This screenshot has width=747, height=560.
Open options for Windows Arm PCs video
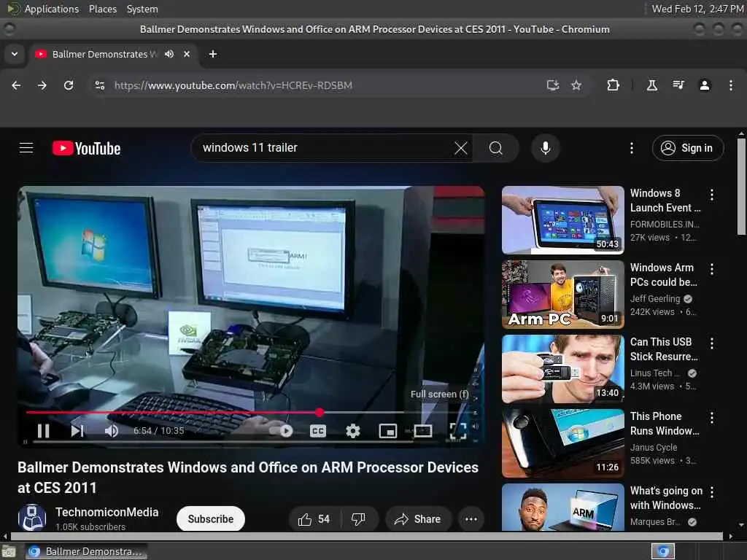(x=712, y=269)
